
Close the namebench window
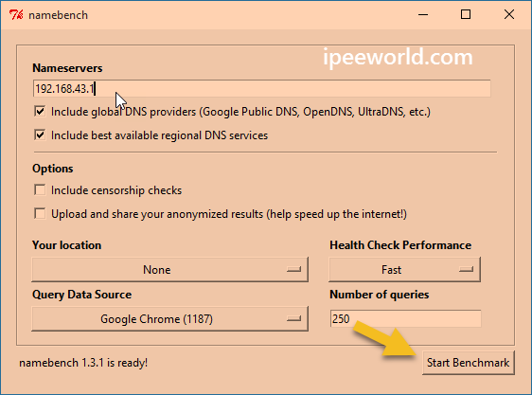[509, 14]
